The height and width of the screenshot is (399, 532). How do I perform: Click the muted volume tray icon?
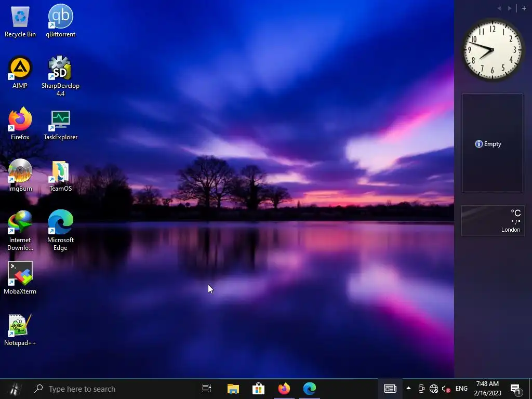(x=446, y=389)
